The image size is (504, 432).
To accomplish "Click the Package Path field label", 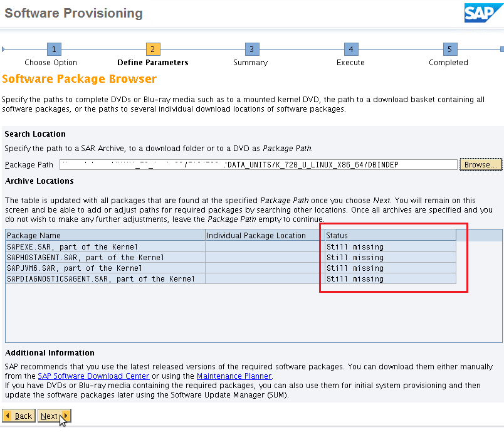I will (29, 164).
